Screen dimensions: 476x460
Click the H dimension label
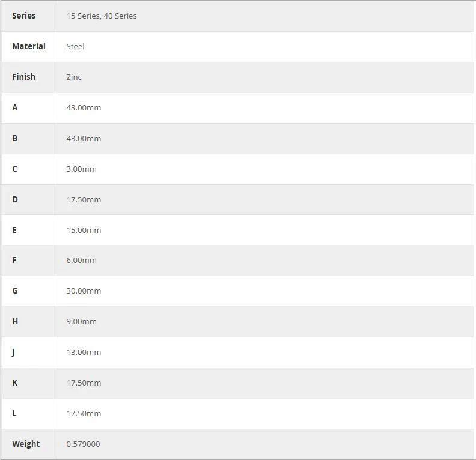15,321
